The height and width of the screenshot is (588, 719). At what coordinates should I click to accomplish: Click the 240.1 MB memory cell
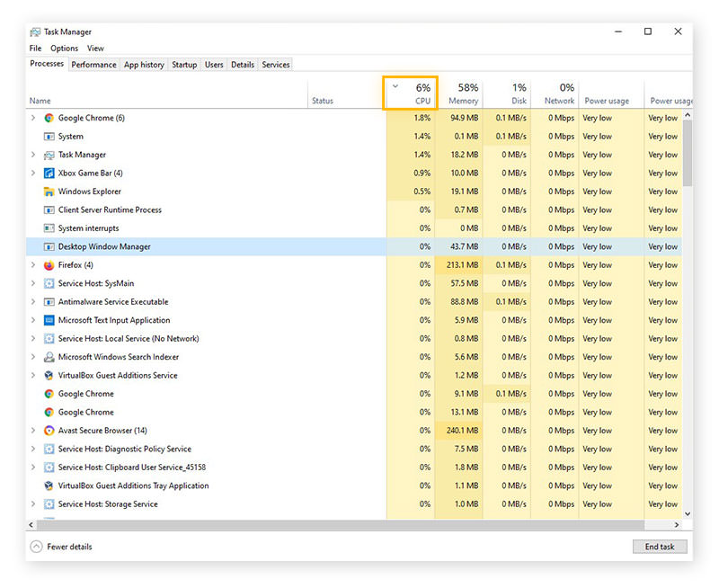coord(458,431)
